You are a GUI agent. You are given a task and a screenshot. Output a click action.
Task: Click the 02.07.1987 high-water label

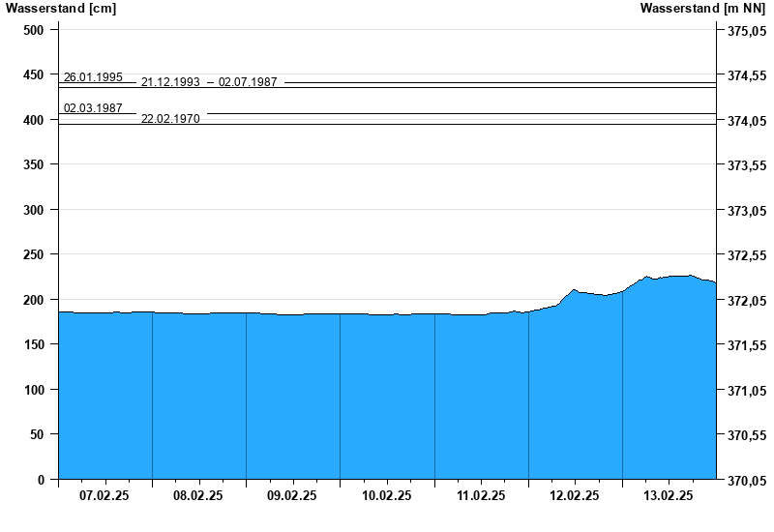pos(248,82)
